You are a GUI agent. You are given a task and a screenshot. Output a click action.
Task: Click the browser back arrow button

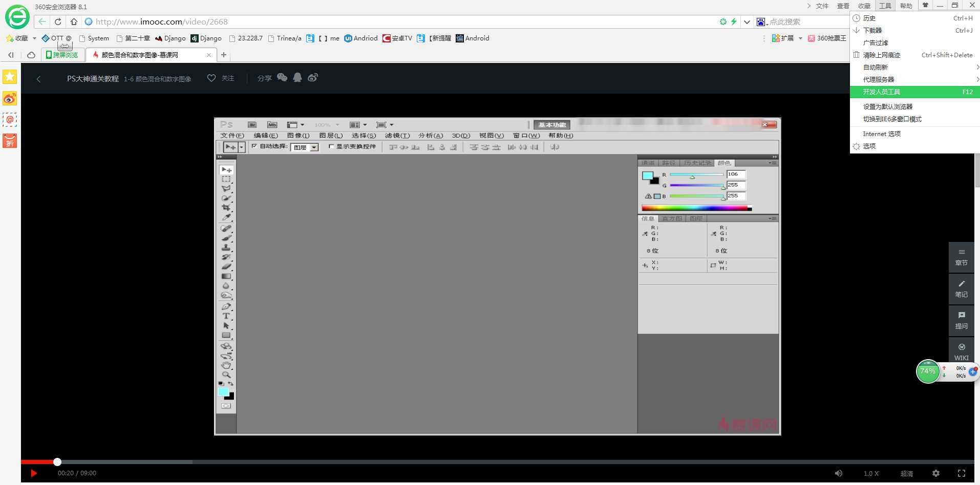42,21
